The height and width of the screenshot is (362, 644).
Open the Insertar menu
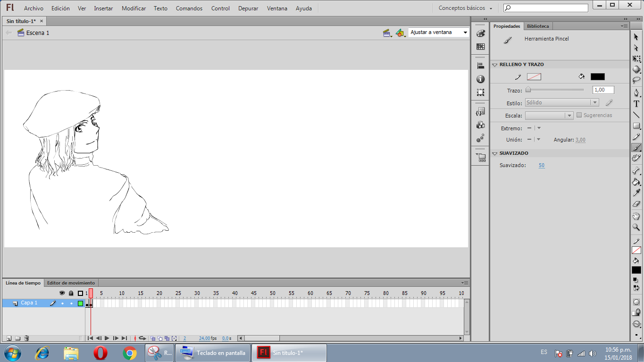tap(103, 8)
